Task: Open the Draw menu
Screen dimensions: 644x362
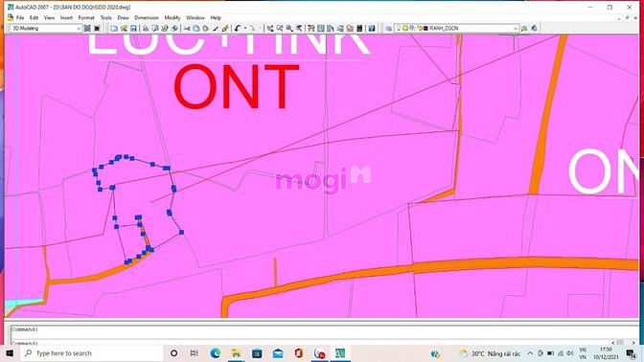Action: (x=123, y=17)
